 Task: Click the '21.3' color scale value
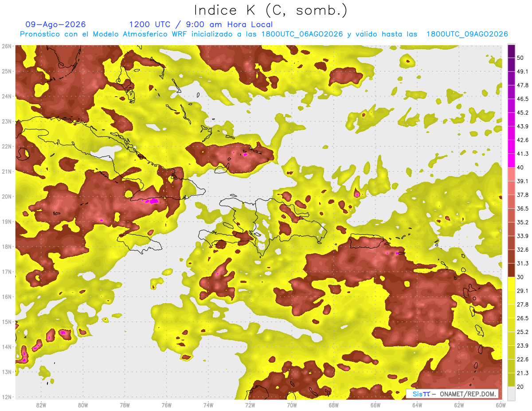pos(522,373)
